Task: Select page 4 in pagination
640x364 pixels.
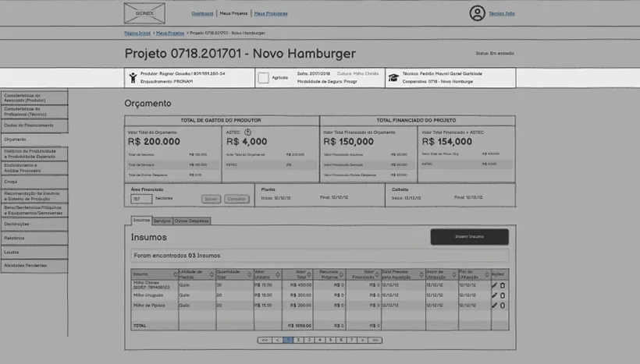Action: (320, 340)
